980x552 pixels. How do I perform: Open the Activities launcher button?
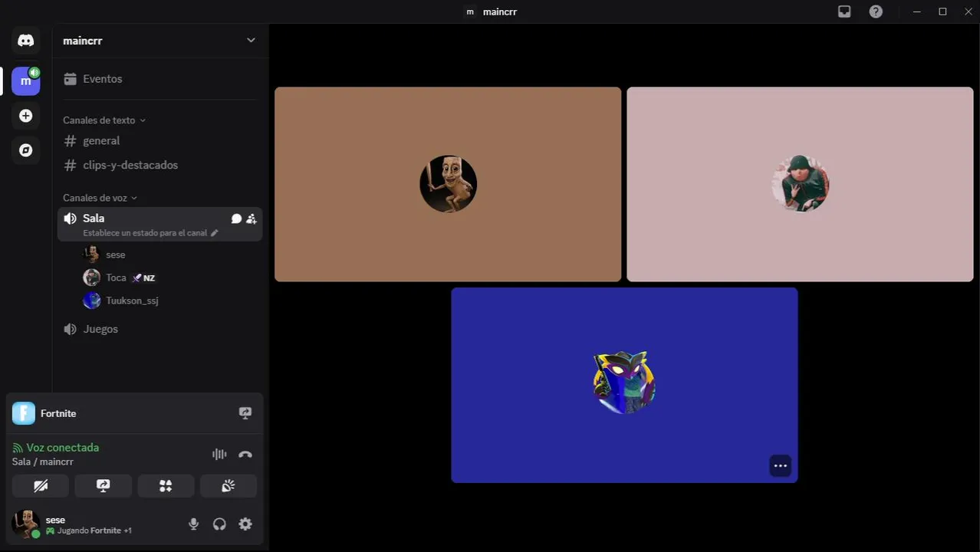166,486
